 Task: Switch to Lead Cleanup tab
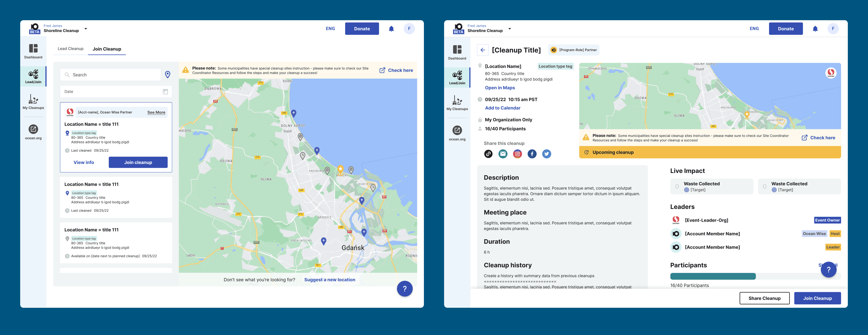[x=70, y=49]
